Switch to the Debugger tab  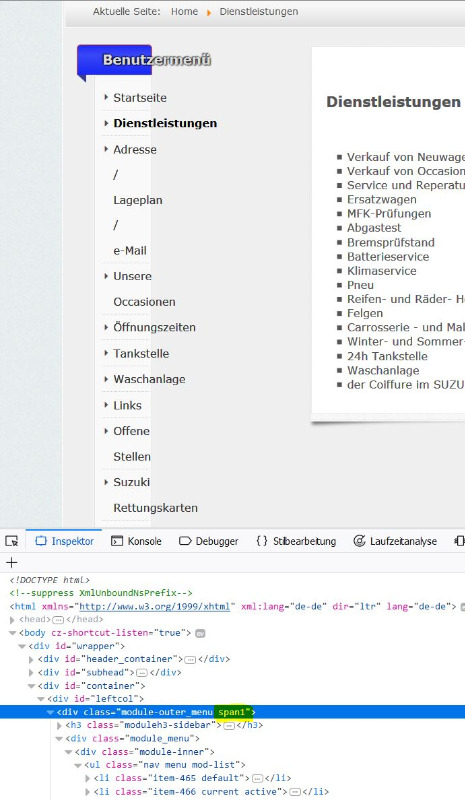(x=209, y=541)
